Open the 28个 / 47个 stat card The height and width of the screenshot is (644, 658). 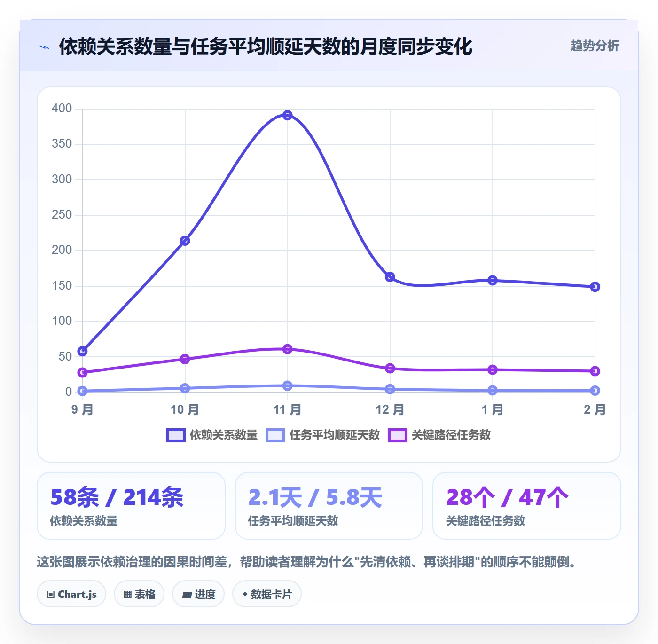[x=527, y=506]
